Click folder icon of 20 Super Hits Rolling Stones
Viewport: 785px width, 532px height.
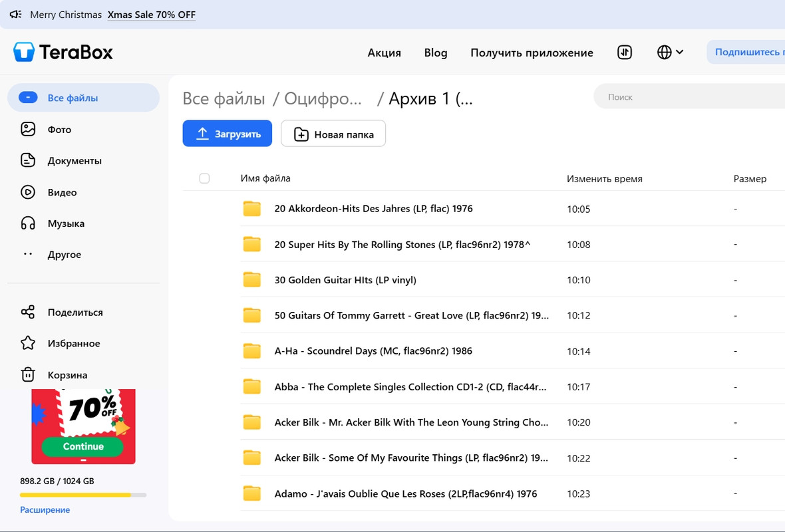(x=252, y=244)
